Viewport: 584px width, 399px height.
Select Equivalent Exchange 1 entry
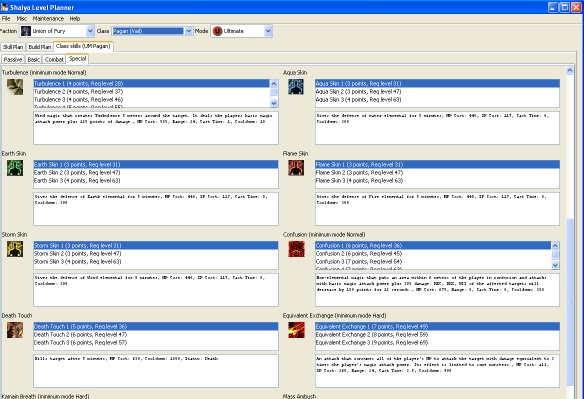pos(437,326)
